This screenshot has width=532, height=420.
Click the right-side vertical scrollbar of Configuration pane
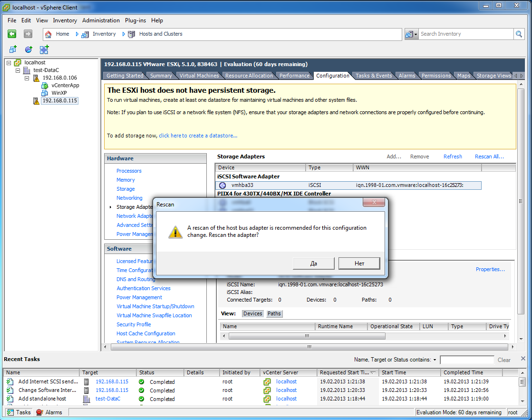click(521, 201)
